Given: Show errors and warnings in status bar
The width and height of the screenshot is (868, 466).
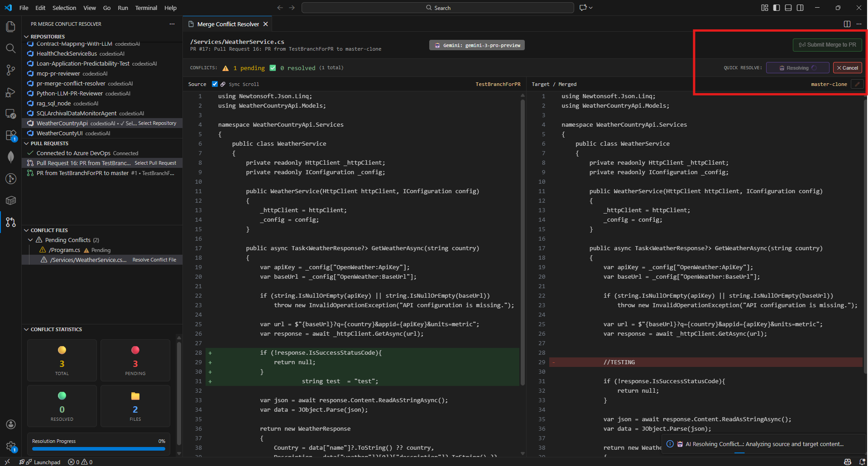Looking at the screenshot, I should (80, 462).
